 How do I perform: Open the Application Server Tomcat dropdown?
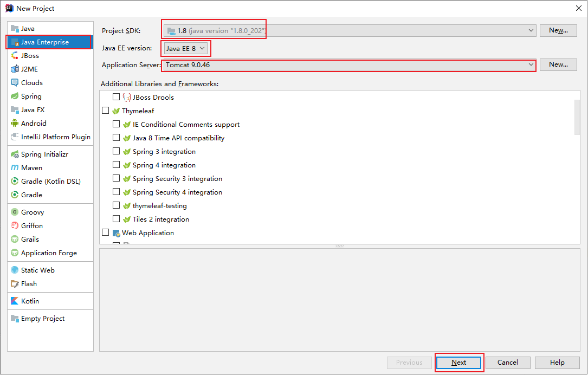click(350, 65)
